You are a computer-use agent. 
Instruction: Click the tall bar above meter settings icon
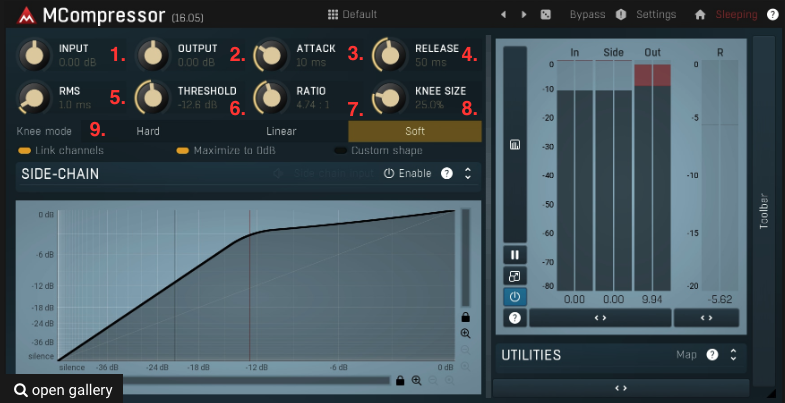pyautogui.click(x=515, y=145)
